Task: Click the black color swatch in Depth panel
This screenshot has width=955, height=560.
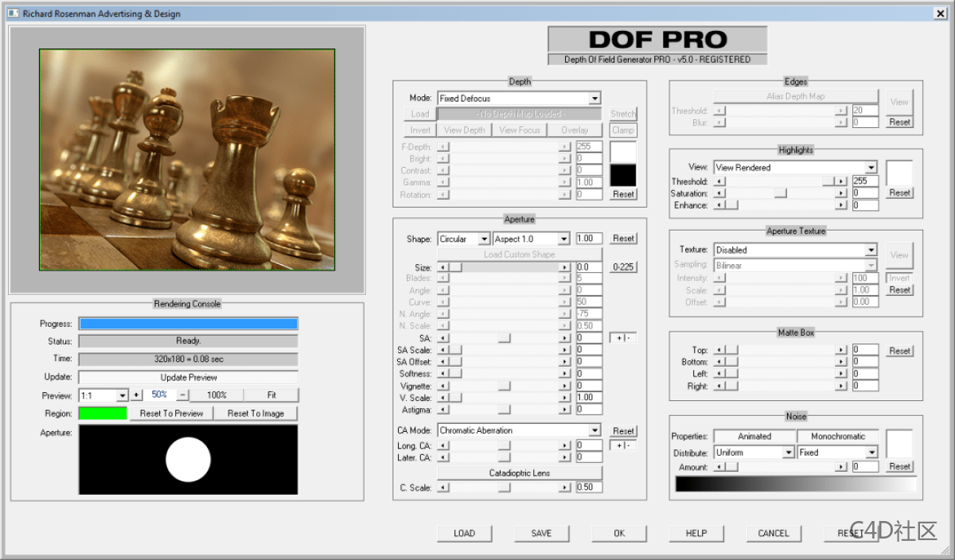Action: 622,173
